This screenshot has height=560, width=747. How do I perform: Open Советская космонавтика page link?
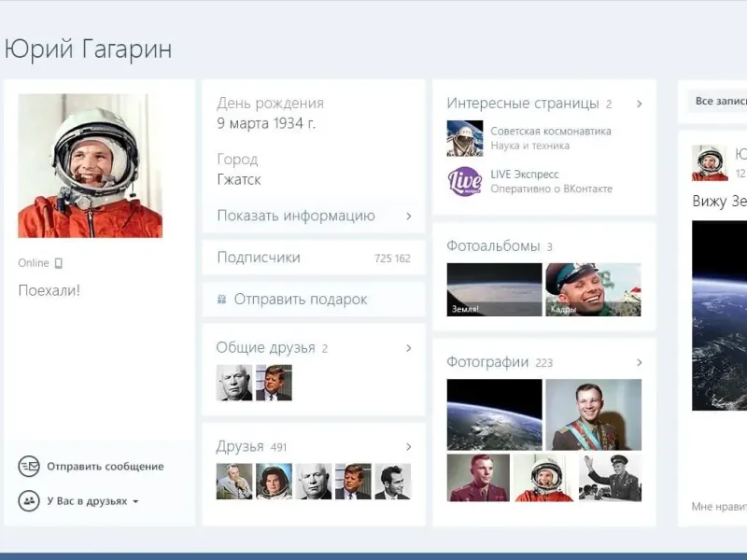click(x=551, y=131)
